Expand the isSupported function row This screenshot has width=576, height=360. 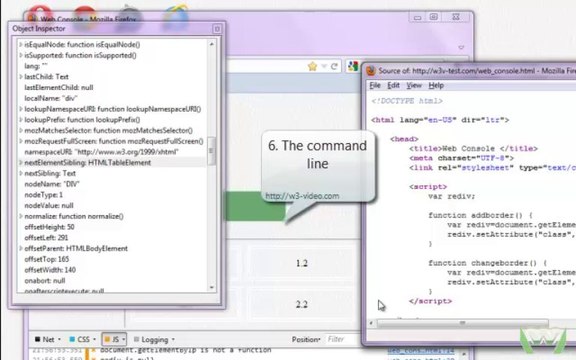21,55
